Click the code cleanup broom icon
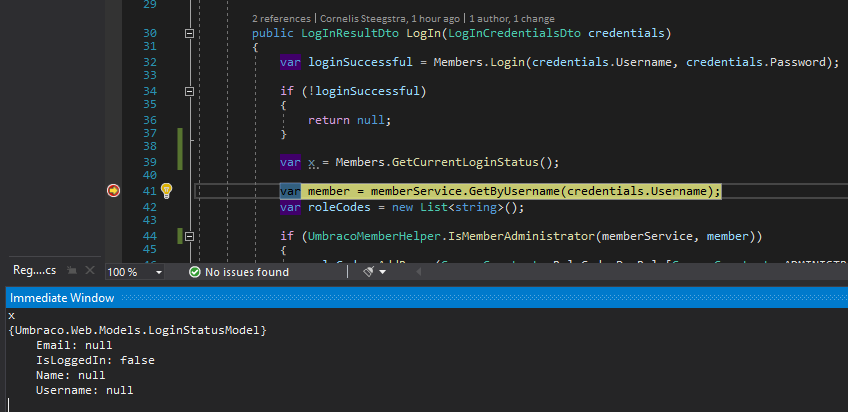 tap(368, 272)
